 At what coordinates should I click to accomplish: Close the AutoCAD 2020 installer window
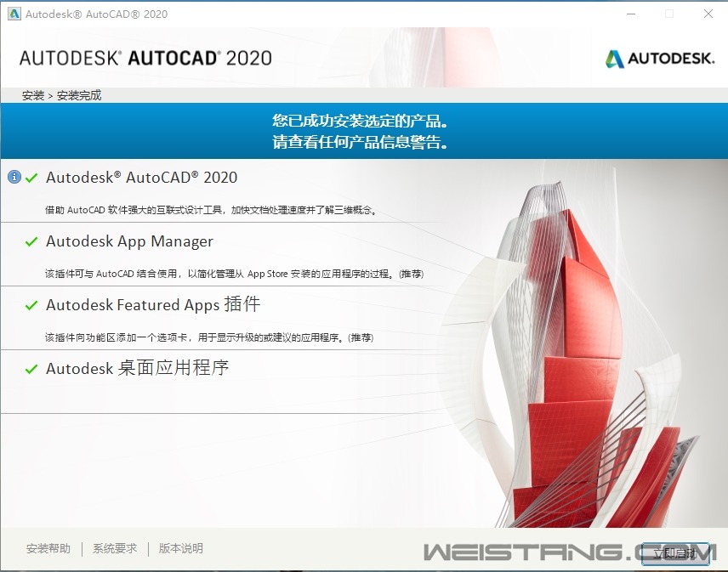pyautogui.click(x=708, y=14)
